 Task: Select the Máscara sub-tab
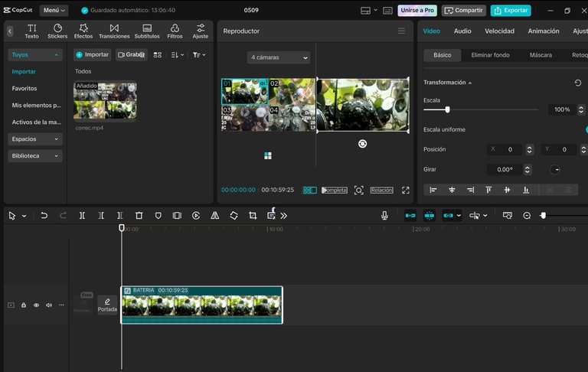[541, 55]
